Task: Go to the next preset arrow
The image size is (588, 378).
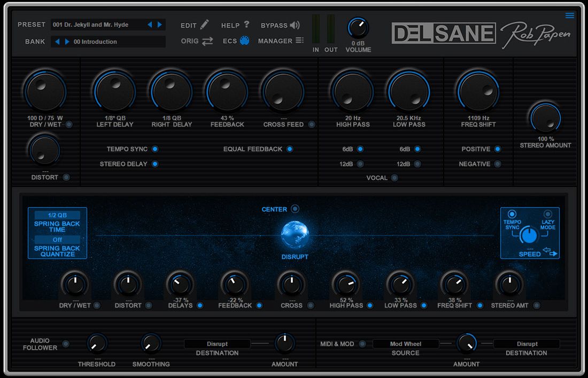Action: point(159,25)
